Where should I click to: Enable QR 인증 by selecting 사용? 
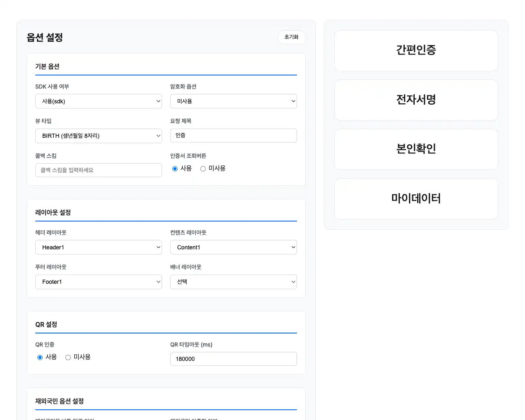tap(40, 357)
